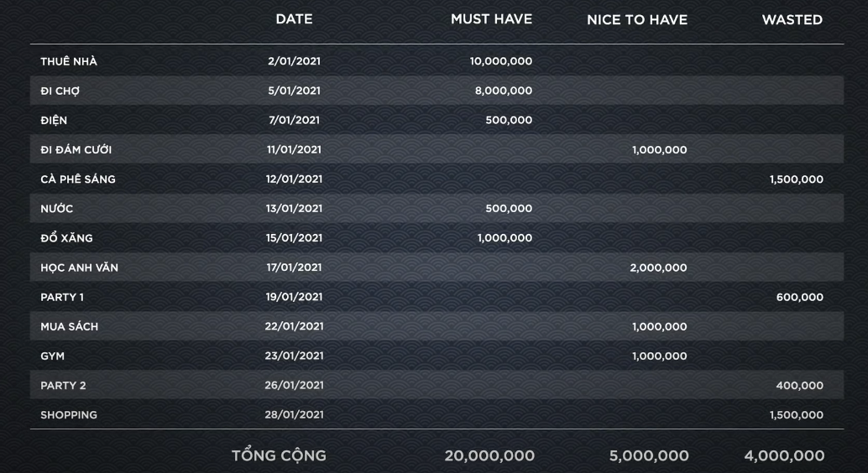
Task: Click the CÀ PHÊ SÁNG wasted amount
Action: click(x=796, y=179)
